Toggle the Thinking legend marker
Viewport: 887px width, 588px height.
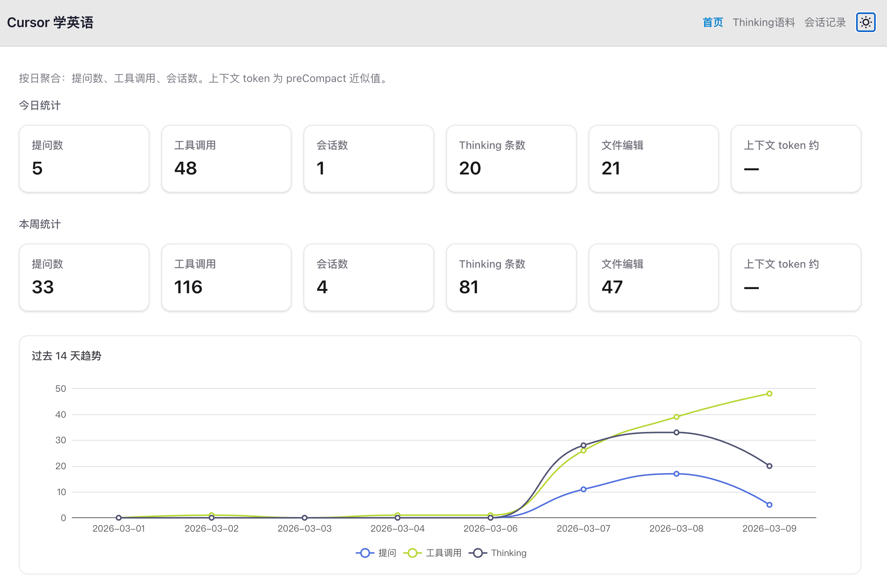point(478,553)
